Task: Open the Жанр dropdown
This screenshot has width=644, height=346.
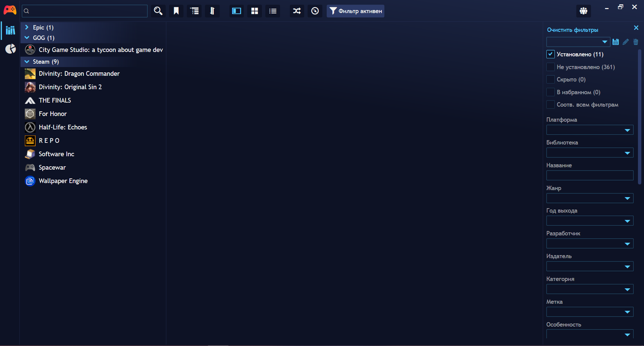Action: tap(590, 198)
